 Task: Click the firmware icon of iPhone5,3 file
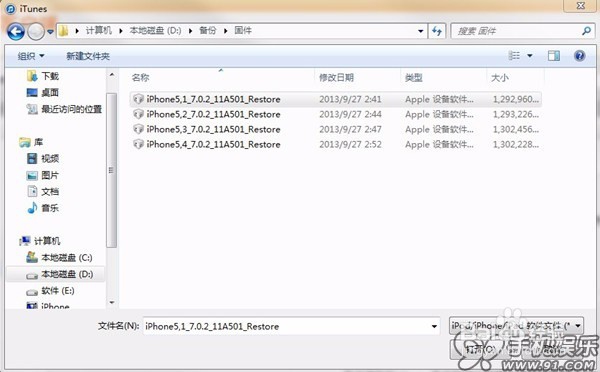coord(138,129)
